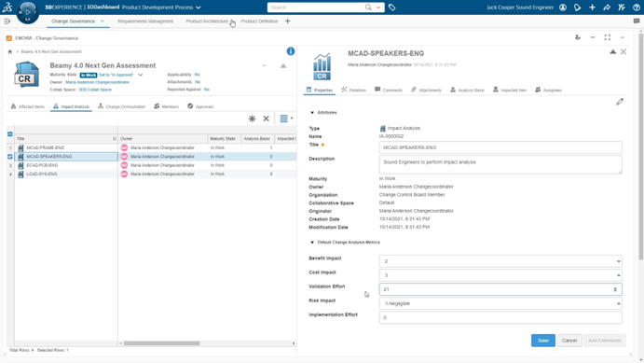This screenshot has width=644, height=363.
Task: Open the Benefit Impact dropdown
Action: pos(500,261)
